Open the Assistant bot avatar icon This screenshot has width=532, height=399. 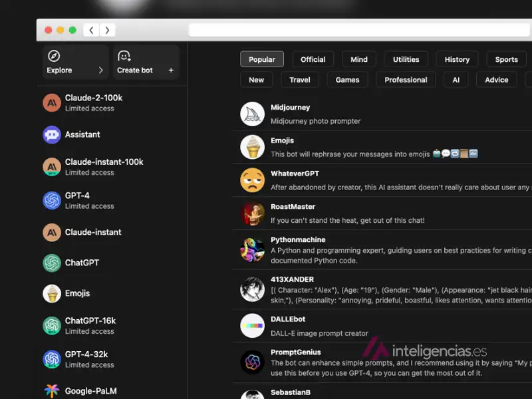52,135
